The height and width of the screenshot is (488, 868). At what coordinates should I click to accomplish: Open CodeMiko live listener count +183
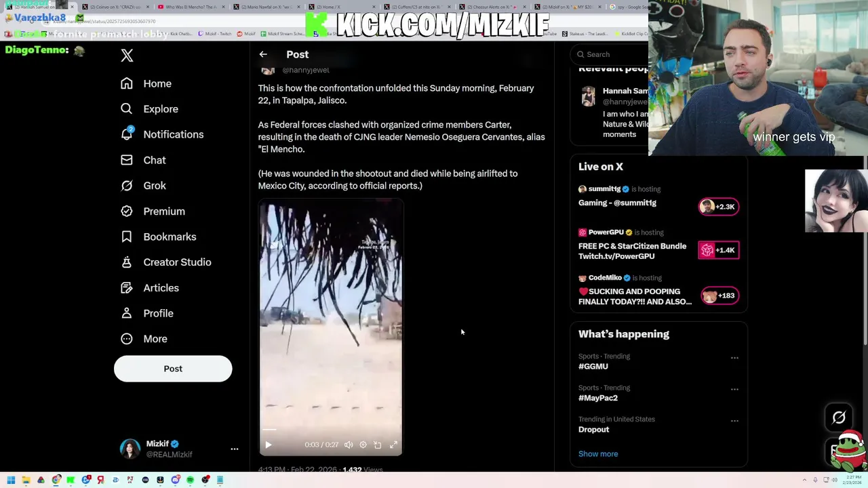coord(719,296)
